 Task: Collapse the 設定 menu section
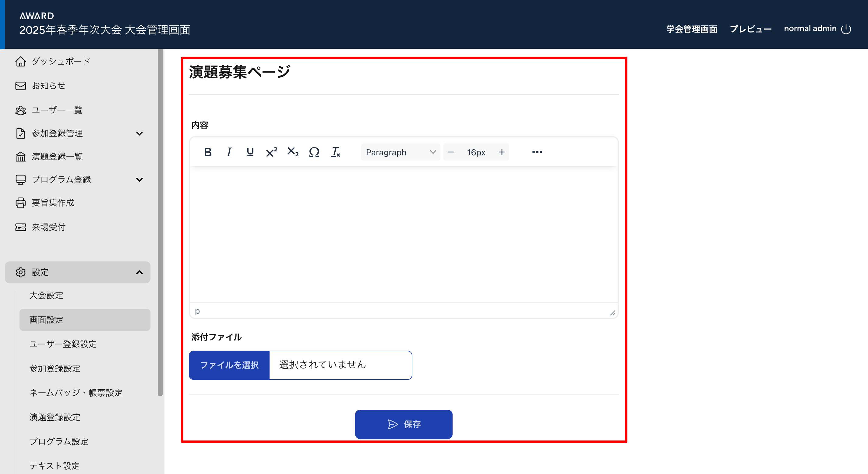point(139,272)
